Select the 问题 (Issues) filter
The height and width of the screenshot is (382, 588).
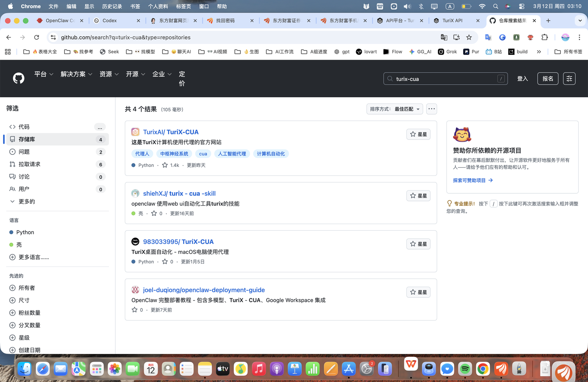[24, 152]
